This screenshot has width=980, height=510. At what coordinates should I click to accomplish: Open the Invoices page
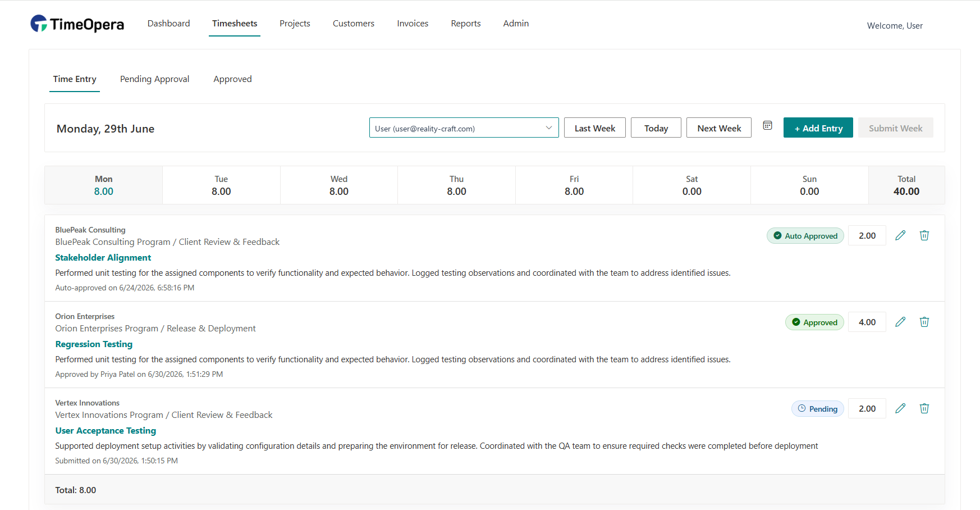coord(413,24)
